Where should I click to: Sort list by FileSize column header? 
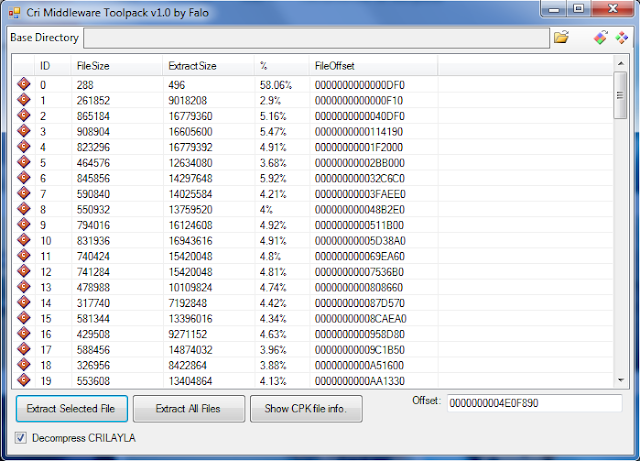click(117, 66)
